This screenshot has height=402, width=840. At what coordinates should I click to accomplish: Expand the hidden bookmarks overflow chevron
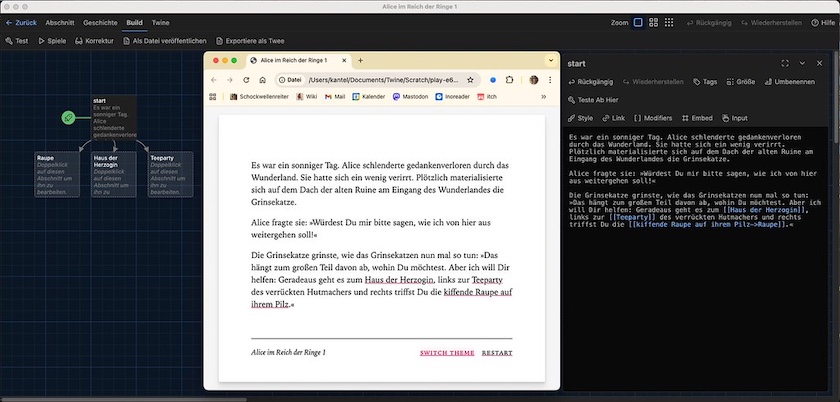[543, 97]
